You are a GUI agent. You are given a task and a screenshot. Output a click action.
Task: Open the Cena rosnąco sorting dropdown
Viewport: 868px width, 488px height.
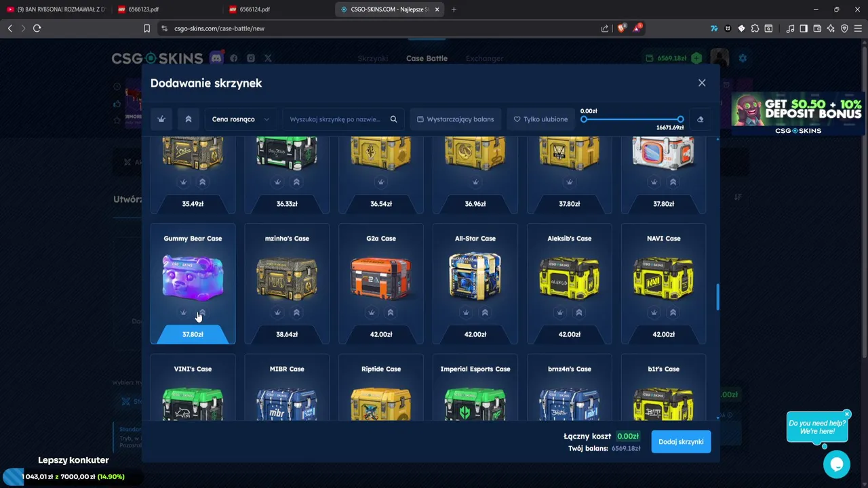point(241,119)
